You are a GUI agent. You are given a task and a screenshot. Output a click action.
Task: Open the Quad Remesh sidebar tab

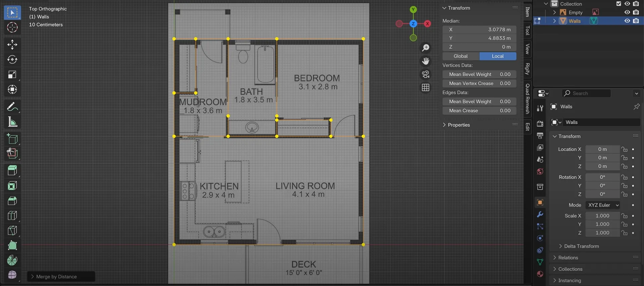(528, 98)
